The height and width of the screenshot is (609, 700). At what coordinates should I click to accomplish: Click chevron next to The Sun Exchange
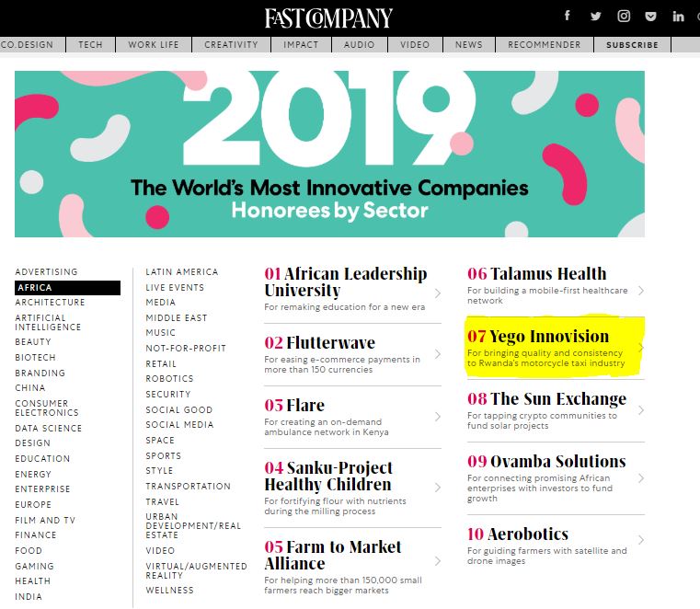pos(641,410)
